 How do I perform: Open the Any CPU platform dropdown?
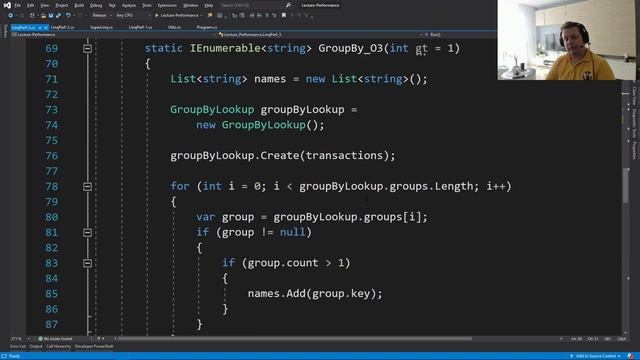(x=133, y=16)
